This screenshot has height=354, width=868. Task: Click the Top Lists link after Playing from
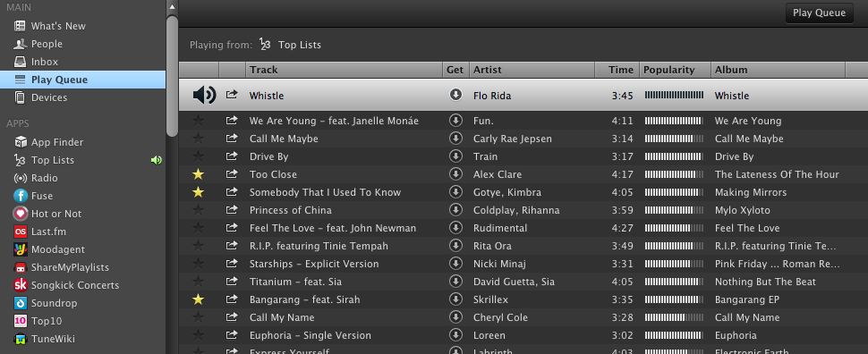coord(300,45)
